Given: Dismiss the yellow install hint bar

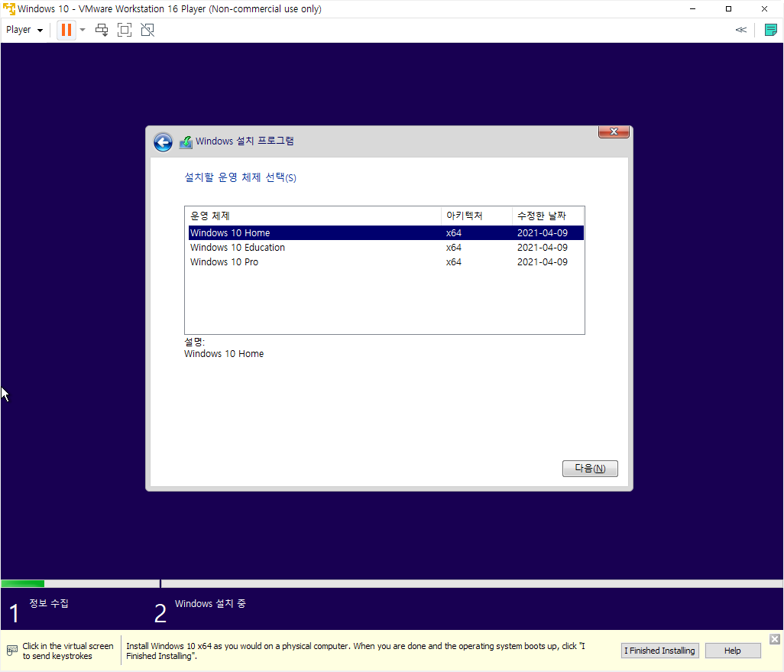Looking at the screenshot, I should [x=775, y=639].
